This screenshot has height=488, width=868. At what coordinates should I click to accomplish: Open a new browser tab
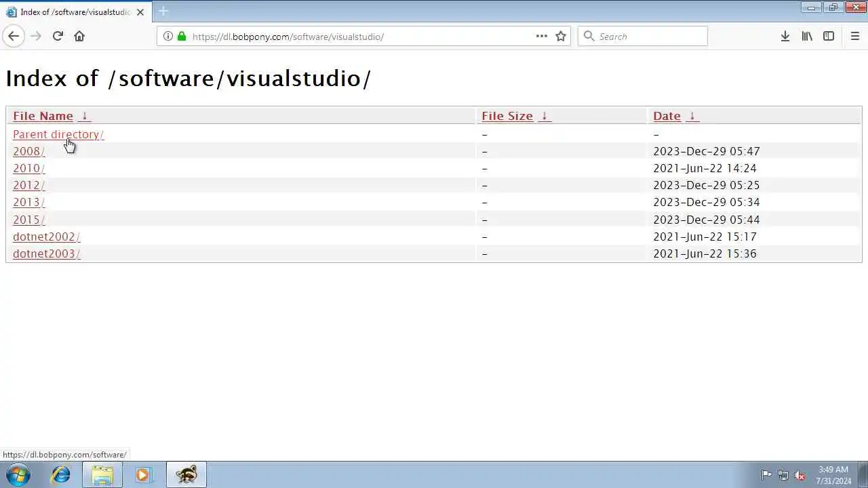[163, 12]
